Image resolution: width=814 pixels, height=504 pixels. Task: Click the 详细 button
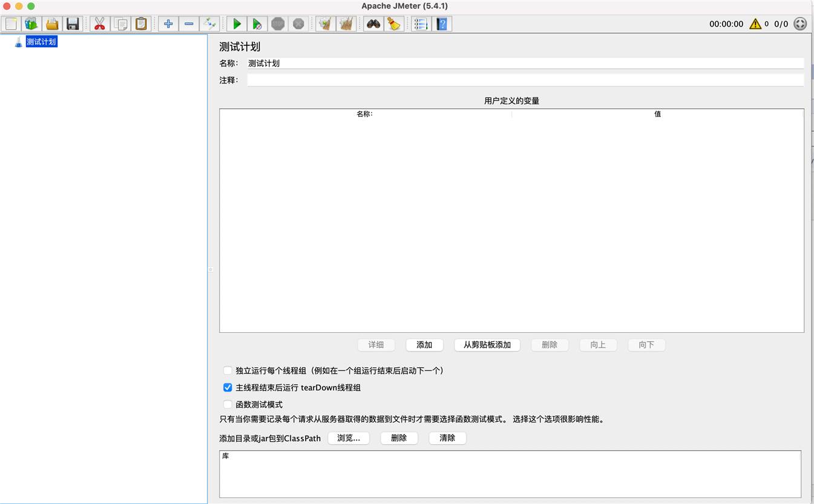[x=376, y=345]
